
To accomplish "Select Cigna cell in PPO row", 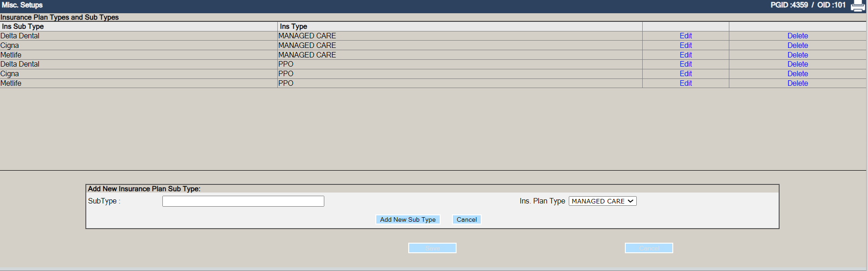I will pyautogui.click(x=139, y=73).
